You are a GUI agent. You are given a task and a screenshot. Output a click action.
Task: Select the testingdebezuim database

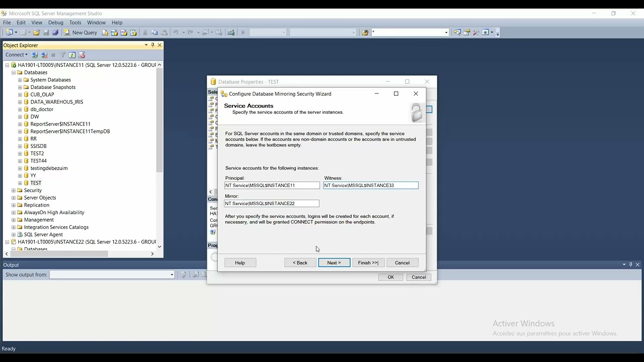tap(49, 168)
